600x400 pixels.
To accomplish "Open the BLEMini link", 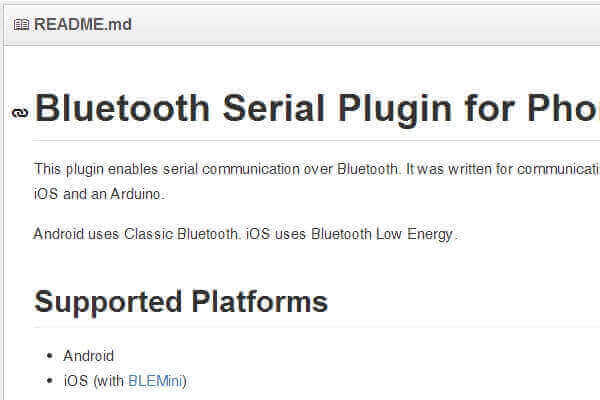I will click(157, 380).
